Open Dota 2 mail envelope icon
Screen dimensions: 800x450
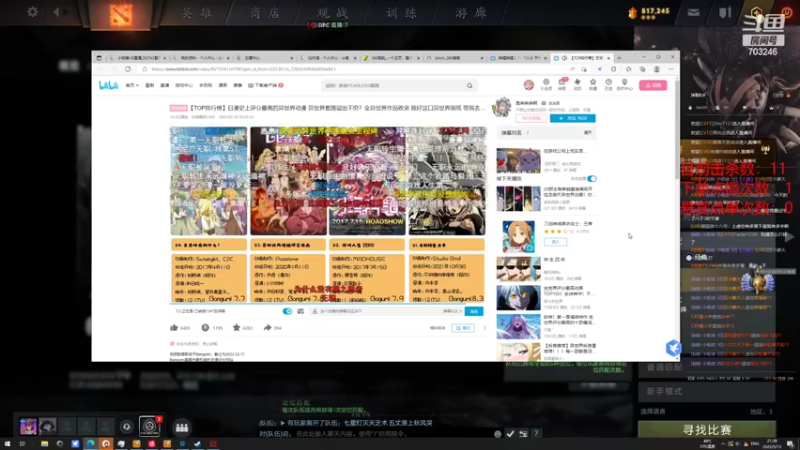(x=693, y=13)
